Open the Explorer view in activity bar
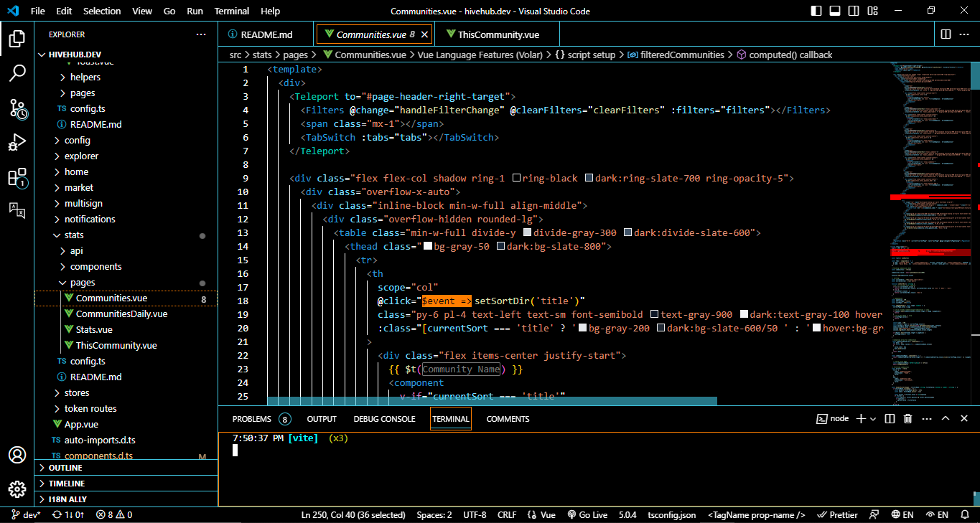 [17, 38]
